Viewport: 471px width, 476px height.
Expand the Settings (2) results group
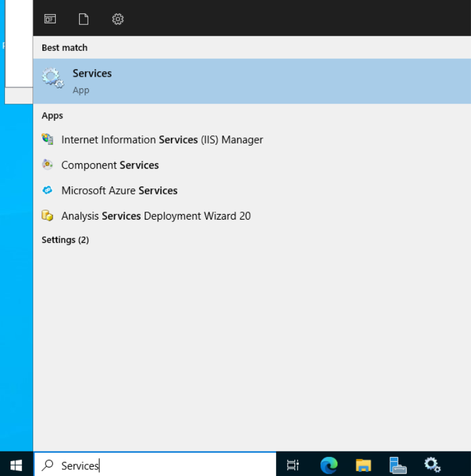click(x=65, y=240)
